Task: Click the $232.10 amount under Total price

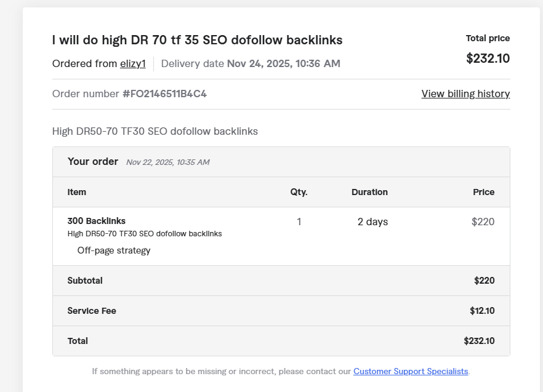Action: 488,58
